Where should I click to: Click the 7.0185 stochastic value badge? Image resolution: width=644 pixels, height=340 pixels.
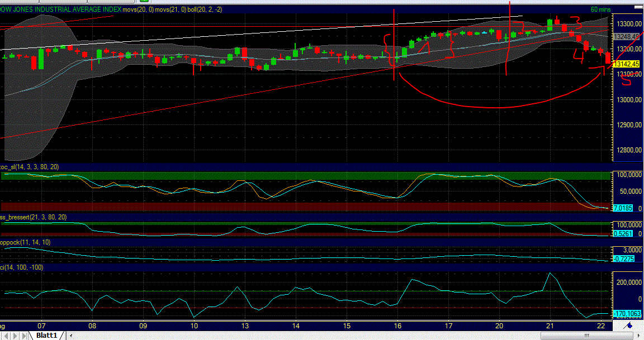coord(622,208)
